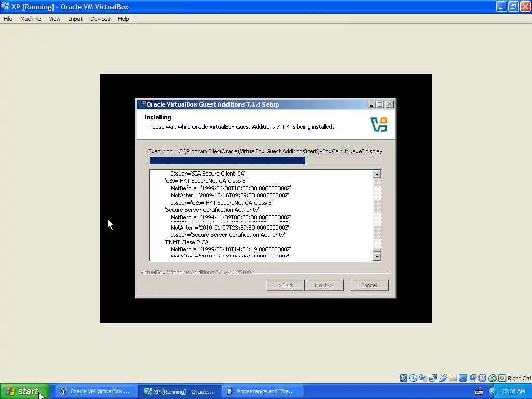This screenshot has height=399, width=532.
Task: Click the recording status icon
Action: (472, 378)
